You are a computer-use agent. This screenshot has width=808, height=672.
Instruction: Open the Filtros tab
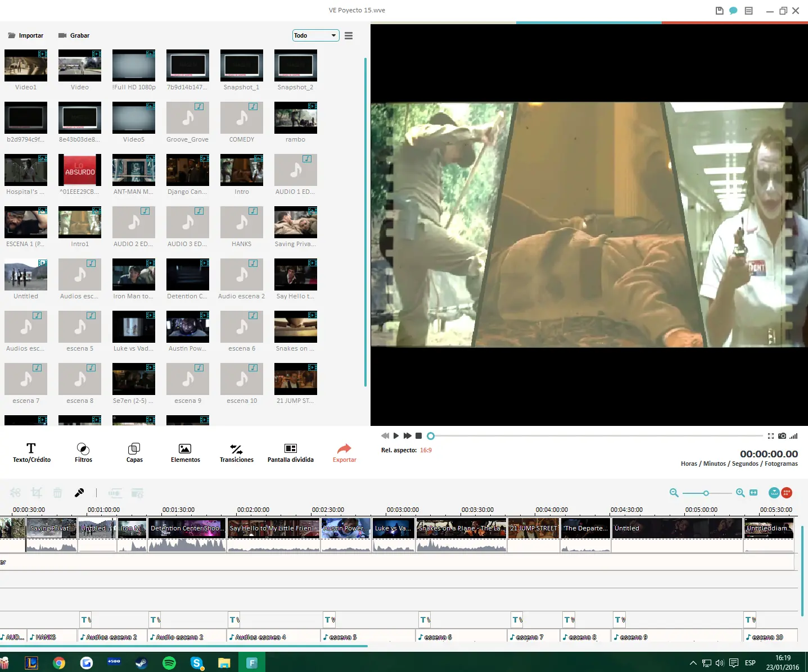point(83,453)
